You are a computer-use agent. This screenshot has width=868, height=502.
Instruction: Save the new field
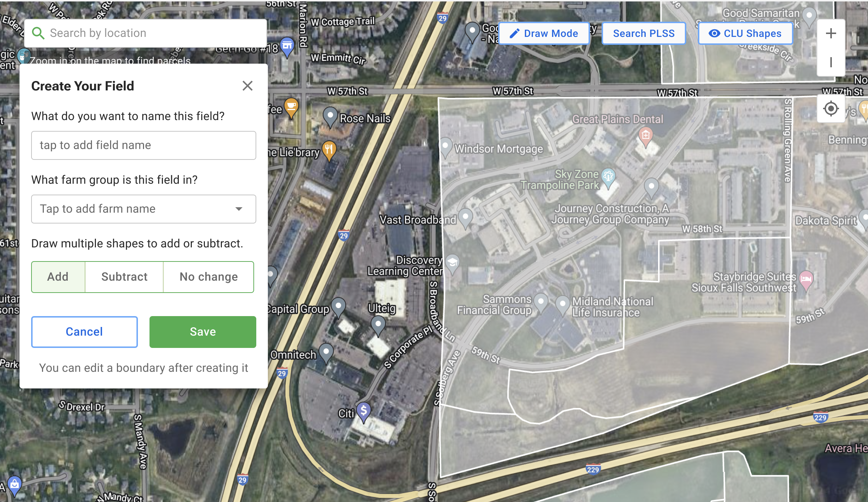pos(203,332)
